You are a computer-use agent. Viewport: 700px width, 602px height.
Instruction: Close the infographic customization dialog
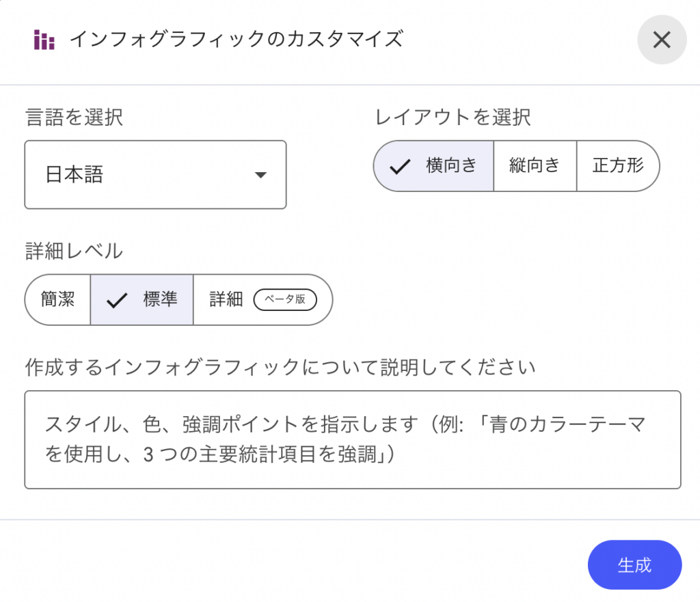pyautogui.click(x=661, y=40)
